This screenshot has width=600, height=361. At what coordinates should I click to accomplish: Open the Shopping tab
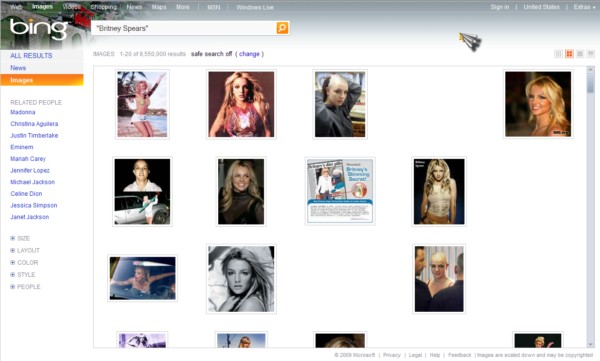104,7
